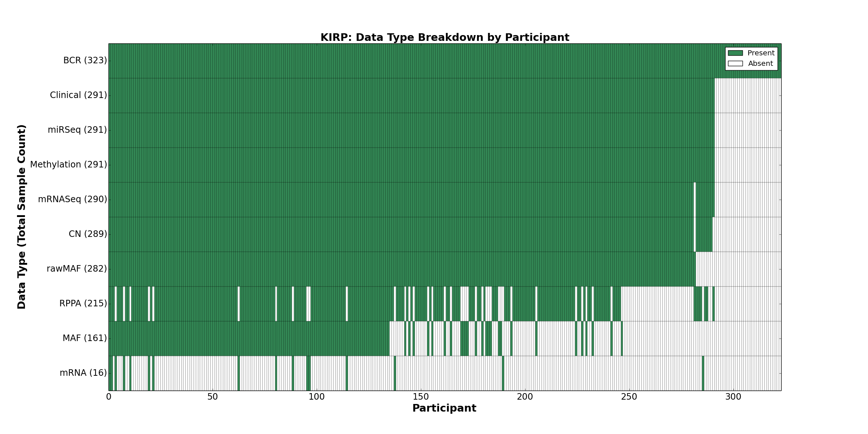Screen dimensions: 868x434
Task: Click the x-axis tick label 150
Action: pyautogui.click(x=421, y=397)
